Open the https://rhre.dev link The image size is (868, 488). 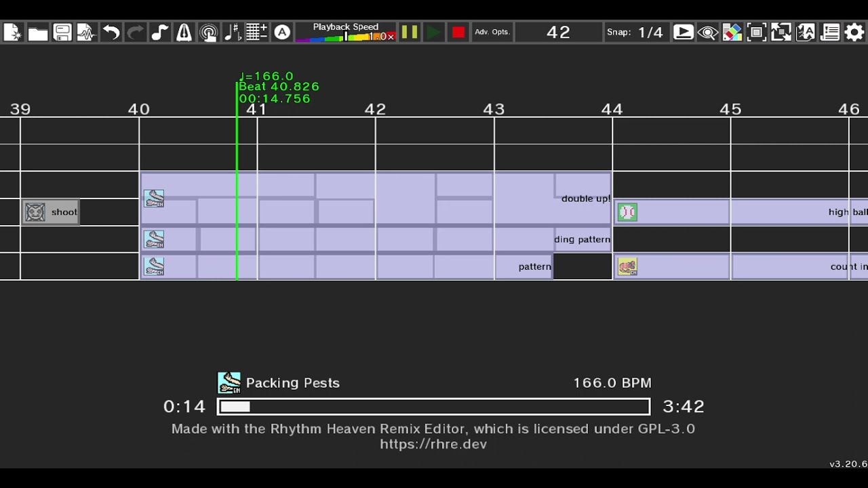point(433,445)
